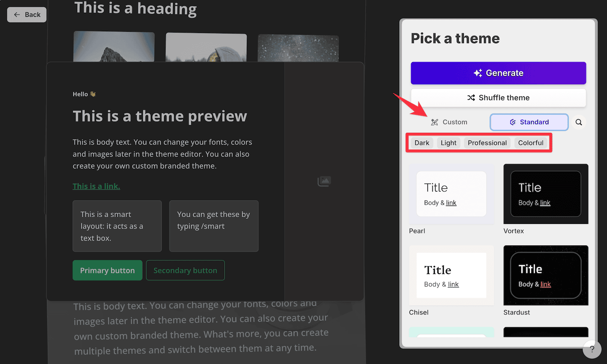Switch to the Custom themes tab
Viewport: 607px width, 364px height.
pos(449,122)
